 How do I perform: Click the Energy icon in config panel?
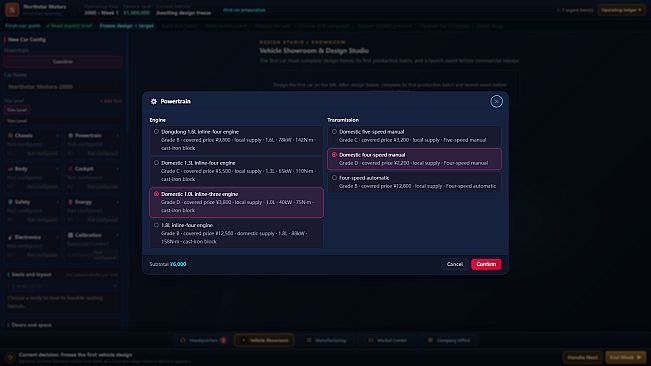[71, 202]
